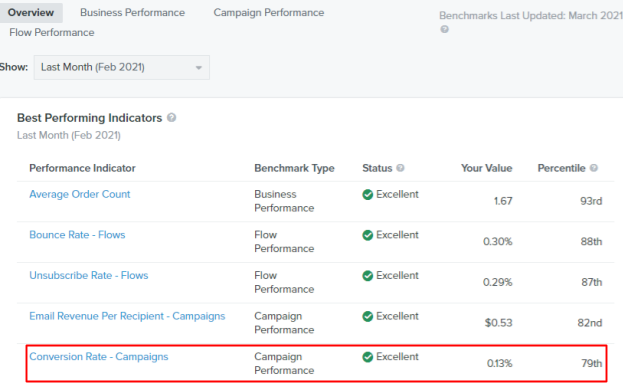
Task: Click the Status column header text
Action: point(377,168)
